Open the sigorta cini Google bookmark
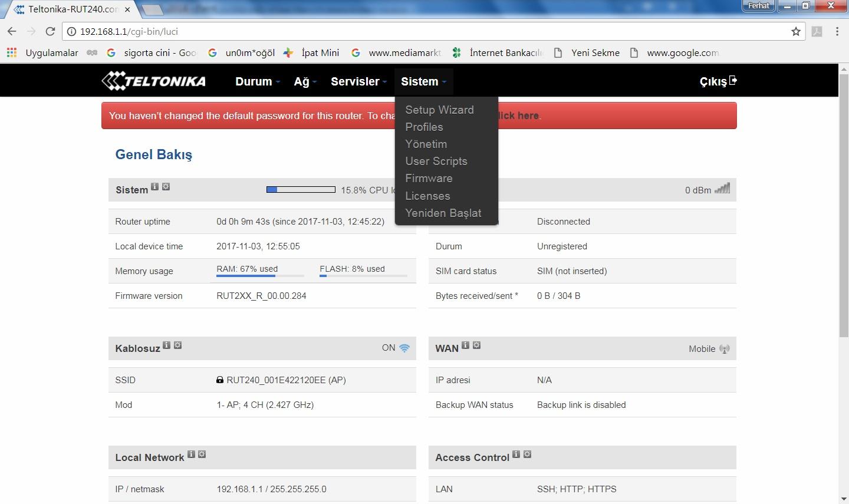Image resolution: width=849 pixels, height=504 pixels. (x=152, y=52)
